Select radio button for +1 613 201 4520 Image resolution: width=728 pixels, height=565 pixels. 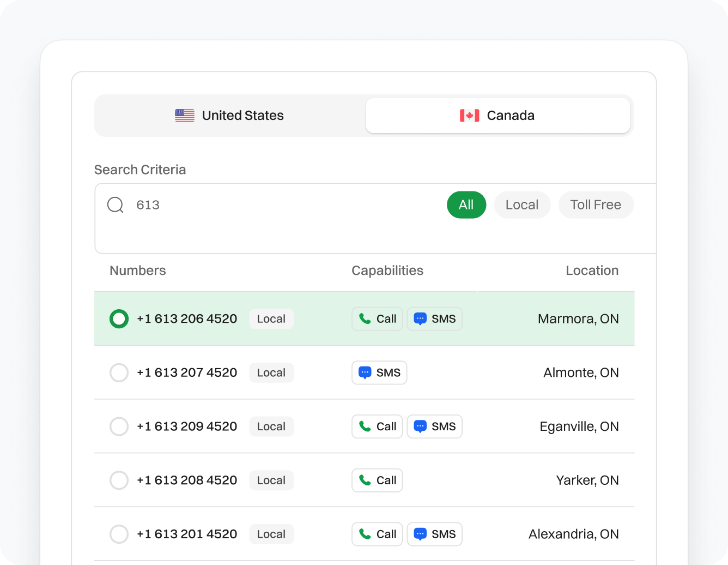(x=119, y=534)
